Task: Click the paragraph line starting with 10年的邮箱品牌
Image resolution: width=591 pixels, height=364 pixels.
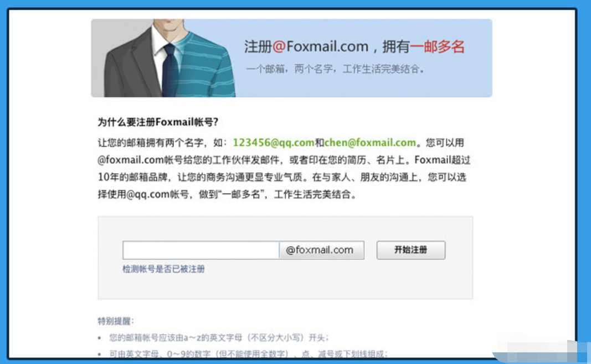Action: (282, 177)
